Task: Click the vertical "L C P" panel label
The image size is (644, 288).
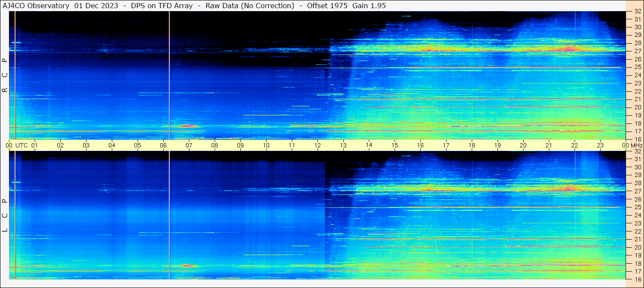Action: pos(5,216)
